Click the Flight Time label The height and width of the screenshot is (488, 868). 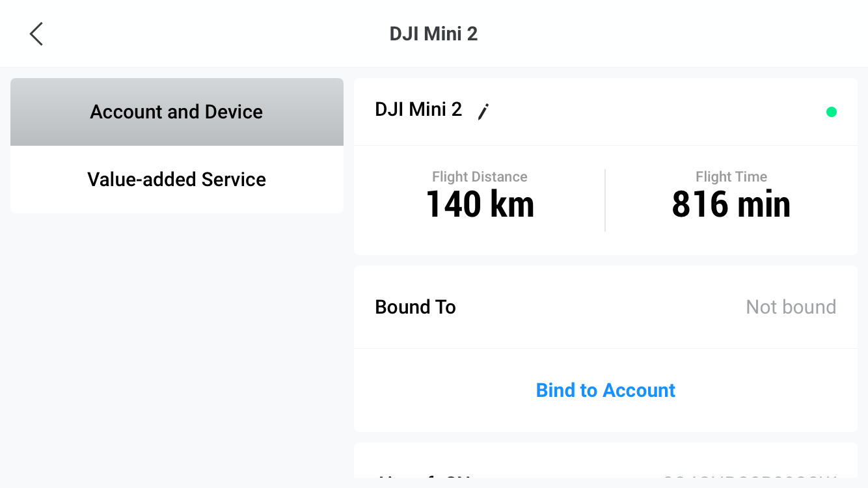pos(731,177)
